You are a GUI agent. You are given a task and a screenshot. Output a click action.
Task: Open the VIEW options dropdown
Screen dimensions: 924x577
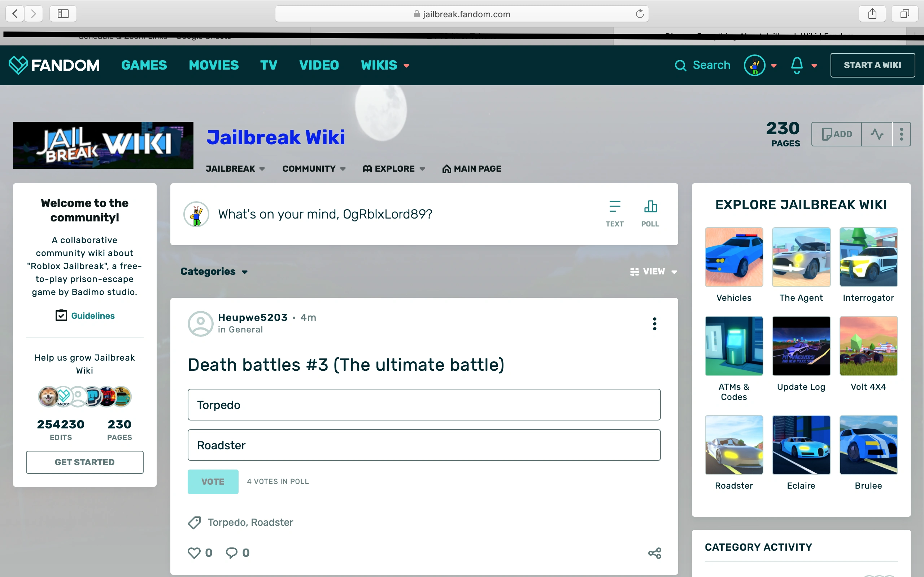(x=653, y=271)
